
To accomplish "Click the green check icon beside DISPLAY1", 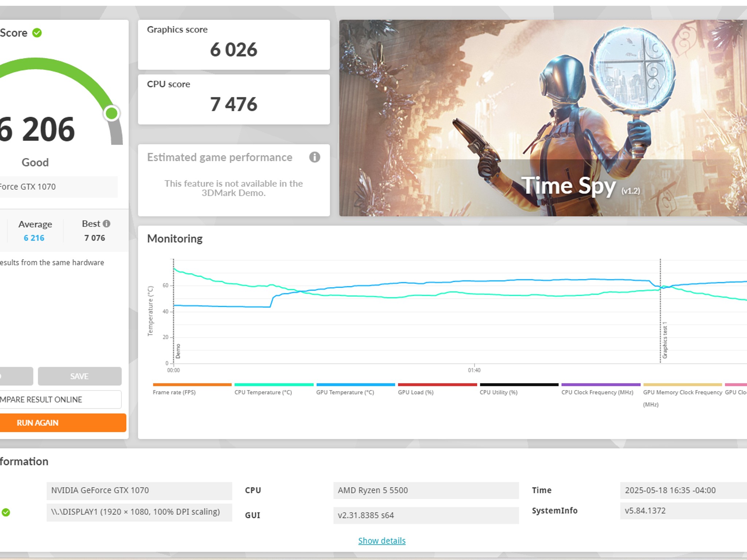I will pos(6,512).
